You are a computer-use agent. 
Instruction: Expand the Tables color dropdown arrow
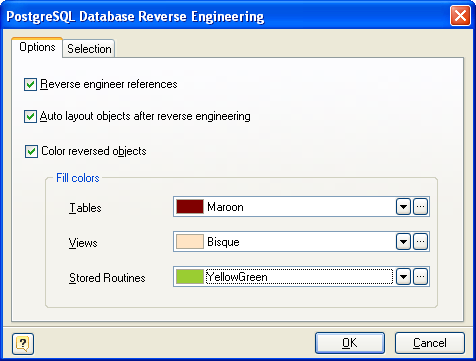click(x=403, y=207)
